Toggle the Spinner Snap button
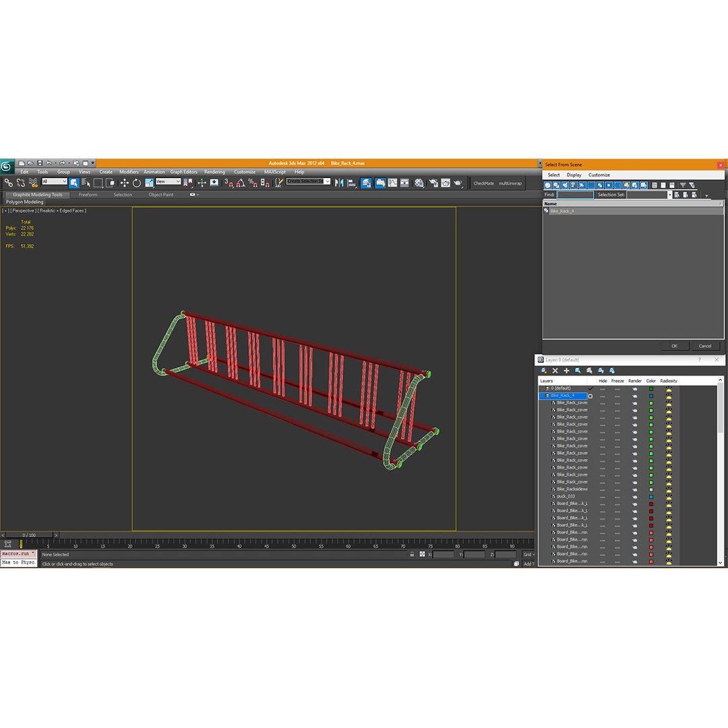This screenshot has width=728, height=728. point(265,183)
